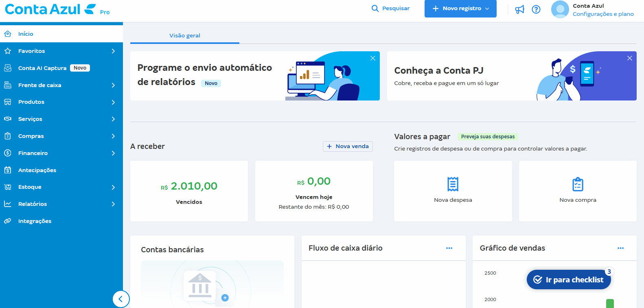This screenshot has height=308, width=644.
Task: Click the Favoritos star icon
Action: click(x=8, y=51)
